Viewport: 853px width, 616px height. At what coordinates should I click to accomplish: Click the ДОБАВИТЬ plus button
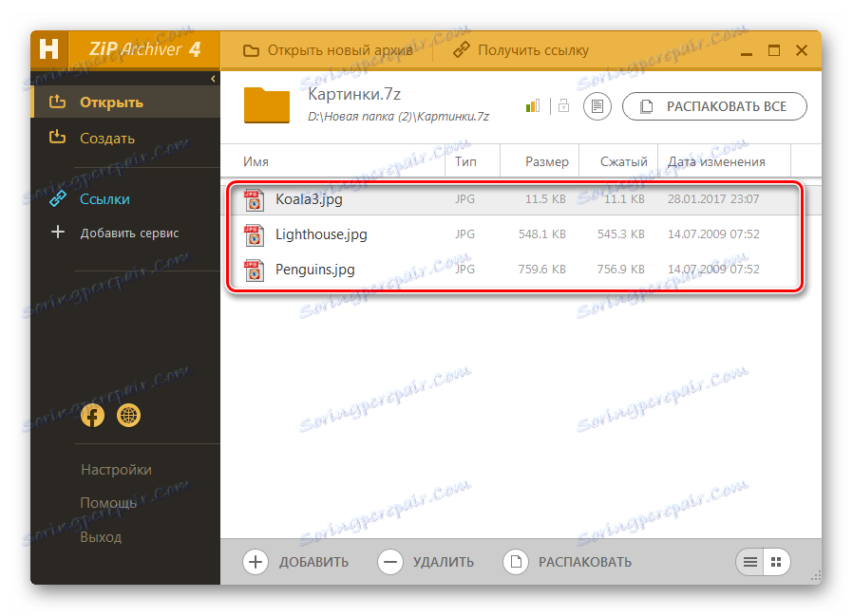point(295,562)
